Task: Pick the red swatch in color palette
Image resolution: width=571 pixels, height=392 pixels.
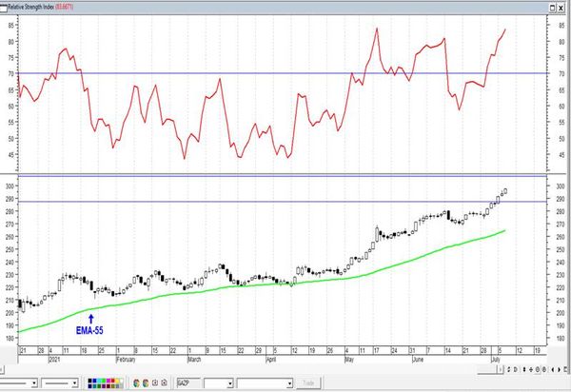Action: [113, 381]
